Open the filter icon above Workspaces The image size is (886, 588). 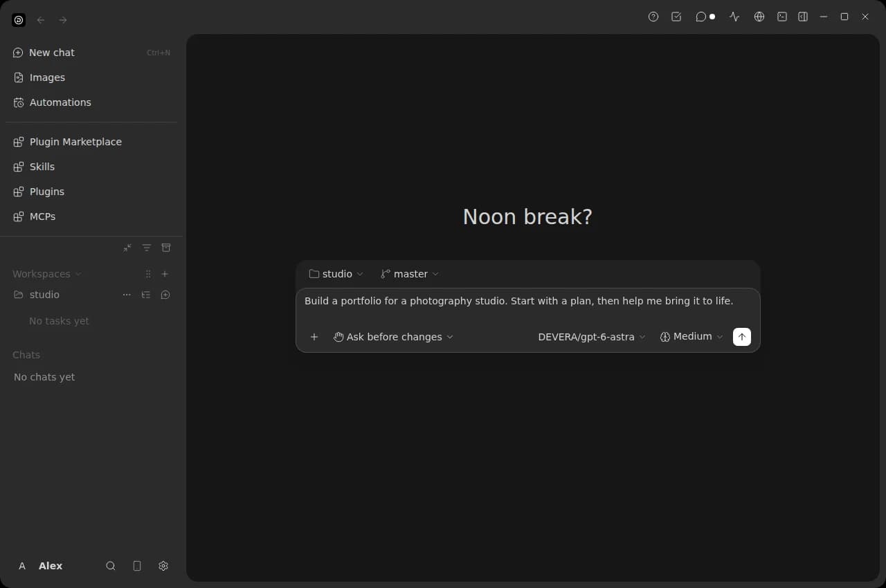(x=147, y=248)
